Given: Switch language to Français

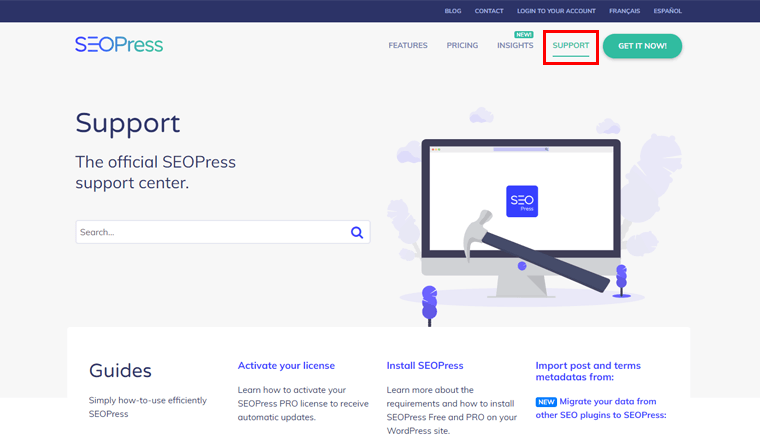Looking at the screenshot, I should (x=624, y=11).
